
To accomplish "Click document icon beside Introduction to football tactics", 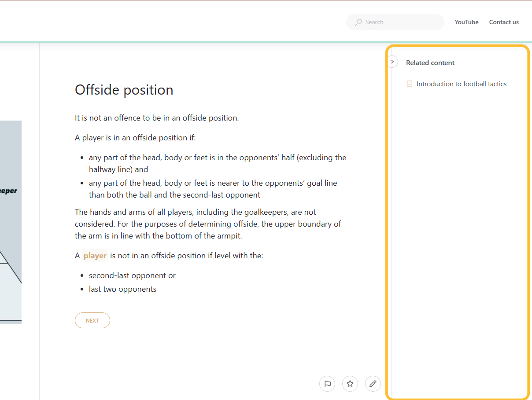I will point(410,84).
